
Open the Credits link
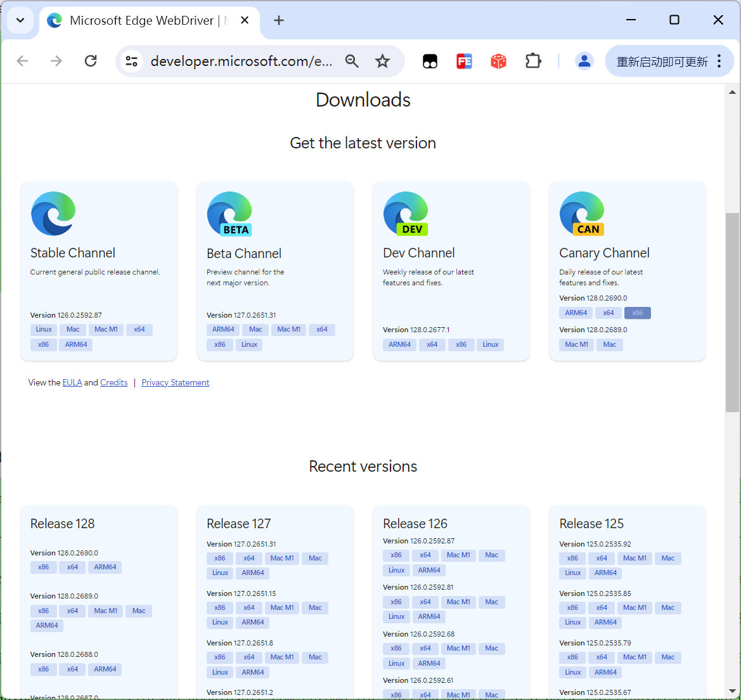coord(114,382)
